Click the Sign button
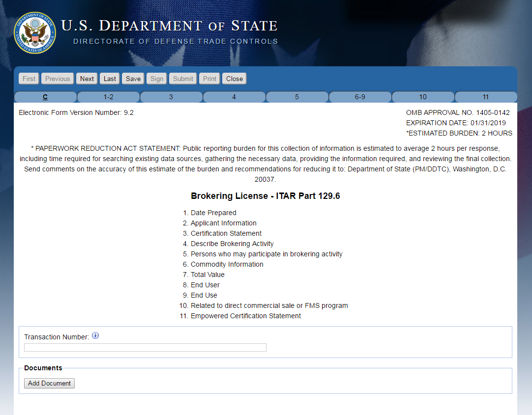 [x=157, y=79]
